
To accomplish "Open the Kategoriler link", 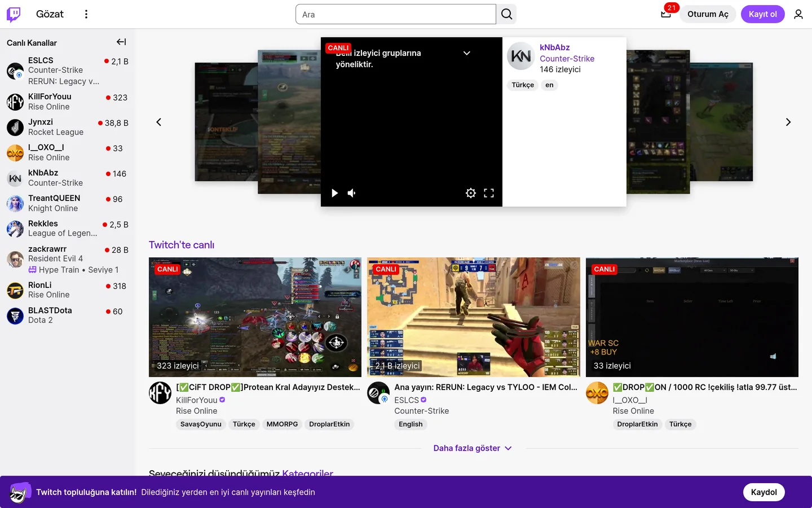I will pos(307,473).
